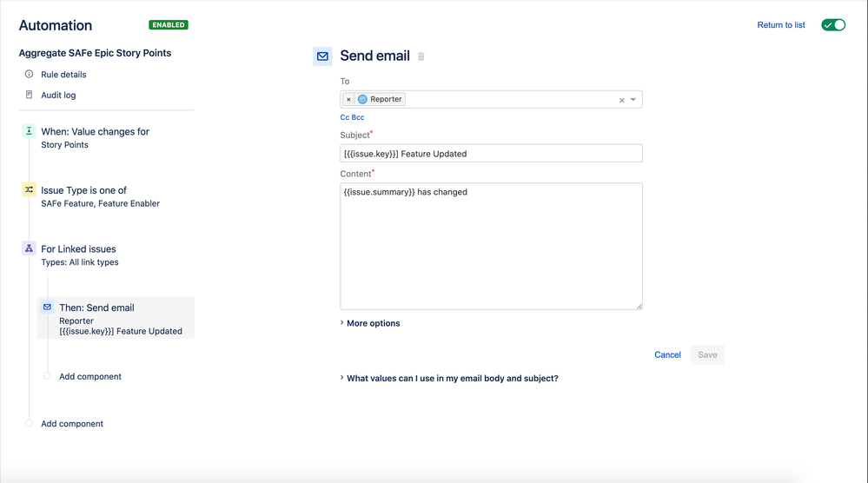
Task: Click the purple branch hierarchy icon
Action: tap(29, 248)
